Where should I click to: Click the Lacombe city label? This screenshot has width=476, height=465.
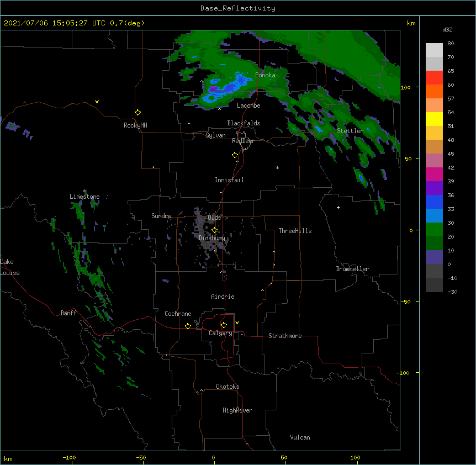(248, 105)
